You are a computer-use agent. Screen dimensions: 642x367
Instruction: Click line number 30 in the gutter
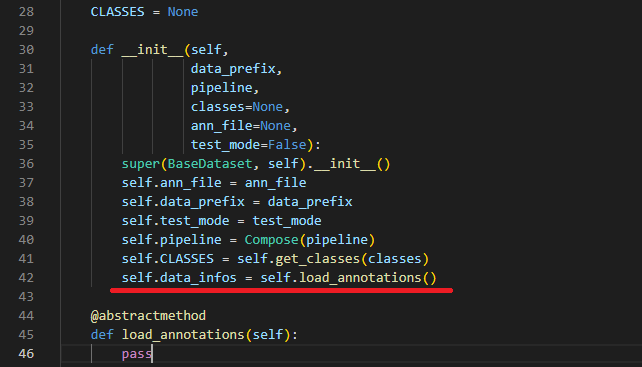click(x=26, y=50)
